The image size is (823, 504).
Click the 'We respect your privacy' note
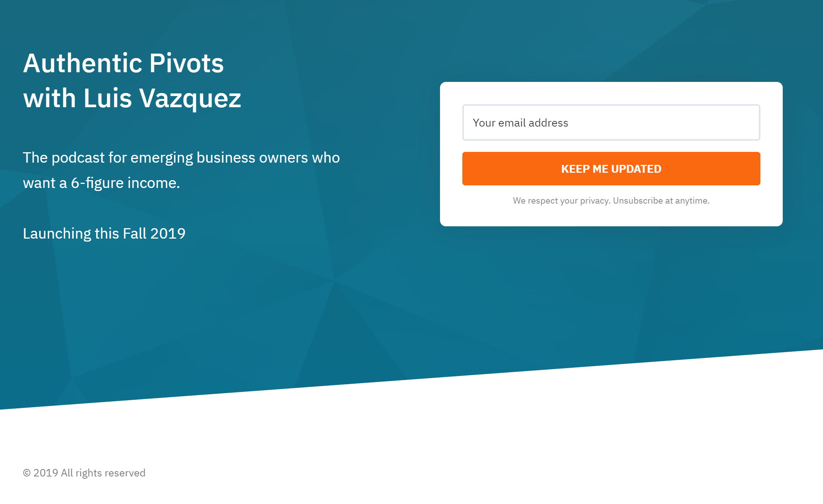(x=611, y=201)
